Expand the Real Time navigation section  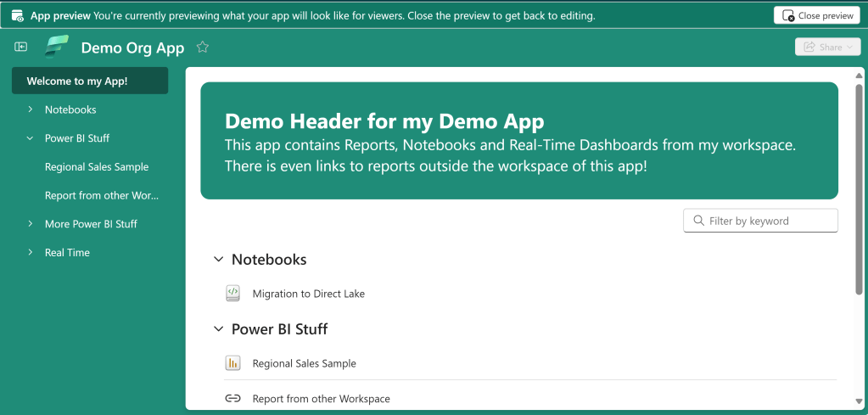31,253
